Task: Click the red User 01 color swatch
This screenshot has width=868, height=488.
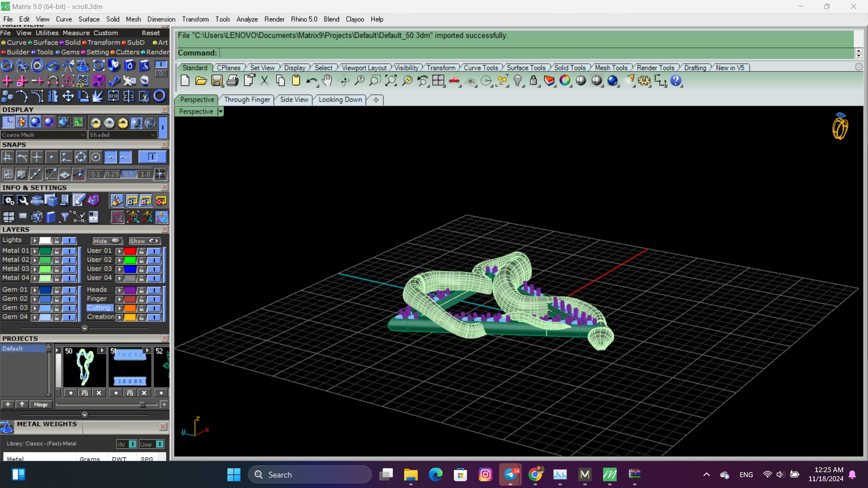Action: (130, 251)
